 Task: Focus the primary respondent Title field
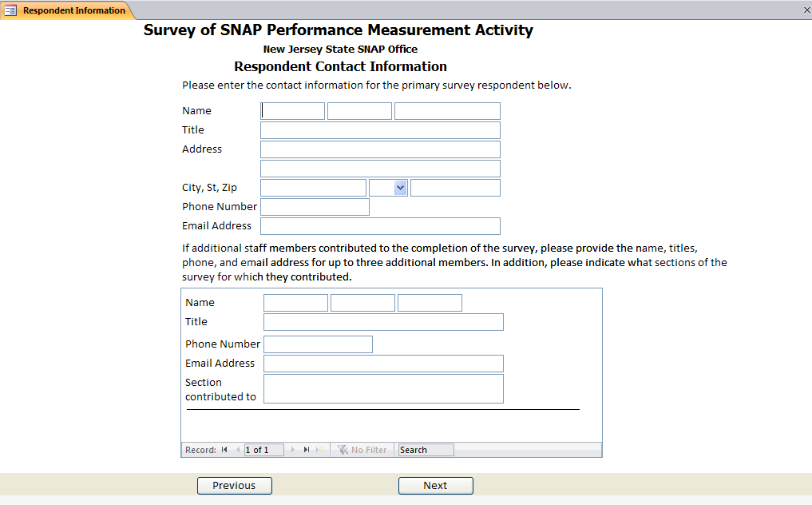380,130
